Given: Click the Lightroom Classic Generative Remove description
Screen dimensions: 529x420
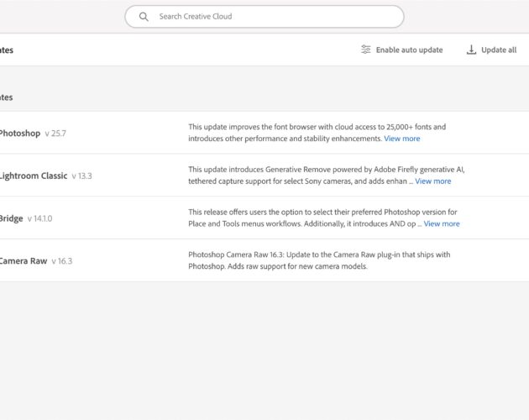Looking at the screenshot, I should [327, 176].
